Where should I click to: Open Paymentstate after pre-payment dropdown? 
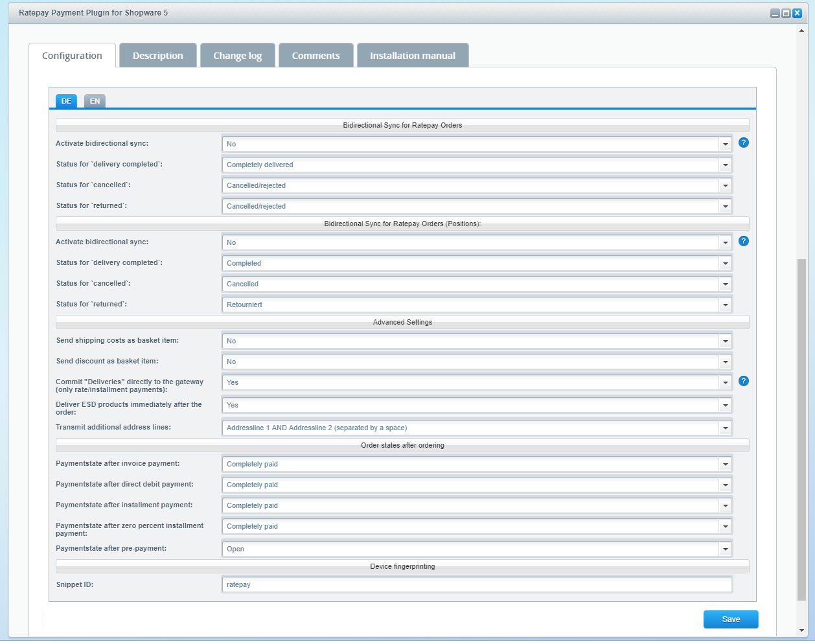click(725, 549)
